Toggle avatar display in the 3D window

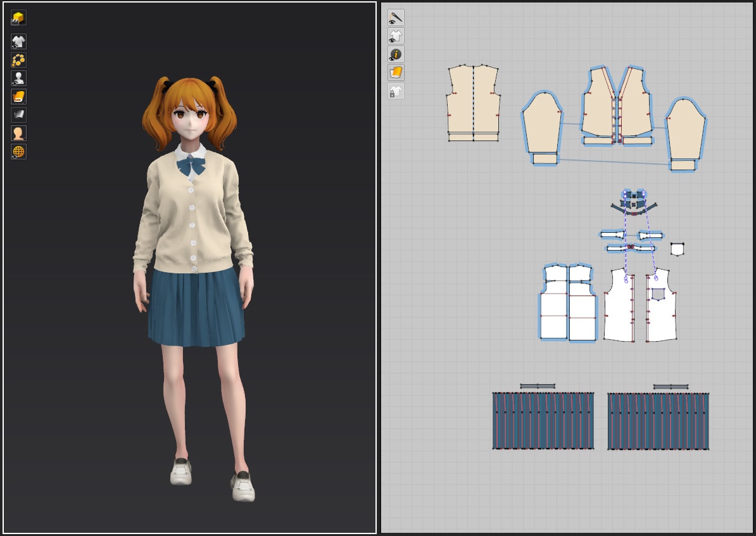[18, 78]
